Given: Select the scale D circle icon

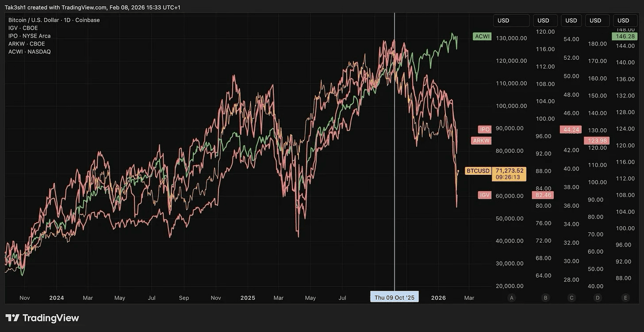Looking at the screenshot, I should [598, 298].
